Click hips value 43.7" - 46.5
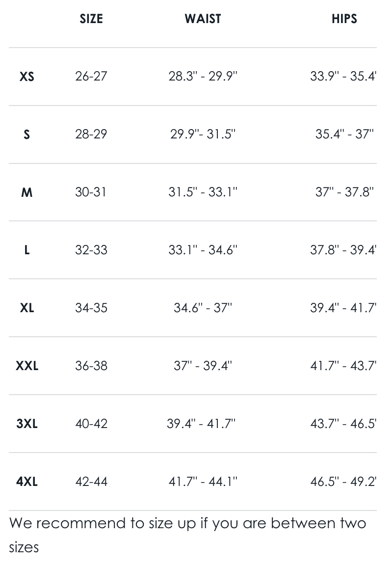Screen dimensions: 392x564 [343, 424]
